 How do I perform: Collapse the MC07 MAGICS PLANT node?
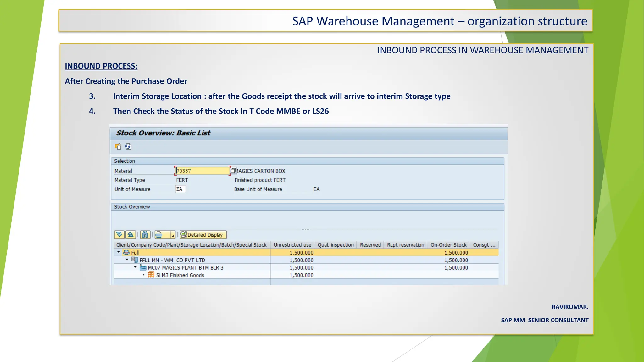coord(135,267)
